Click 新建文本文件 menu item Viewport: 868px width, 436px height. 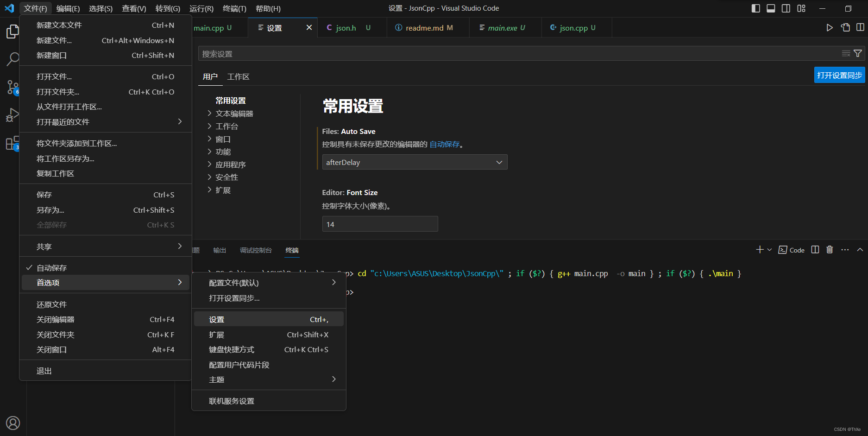coord(106,25)
